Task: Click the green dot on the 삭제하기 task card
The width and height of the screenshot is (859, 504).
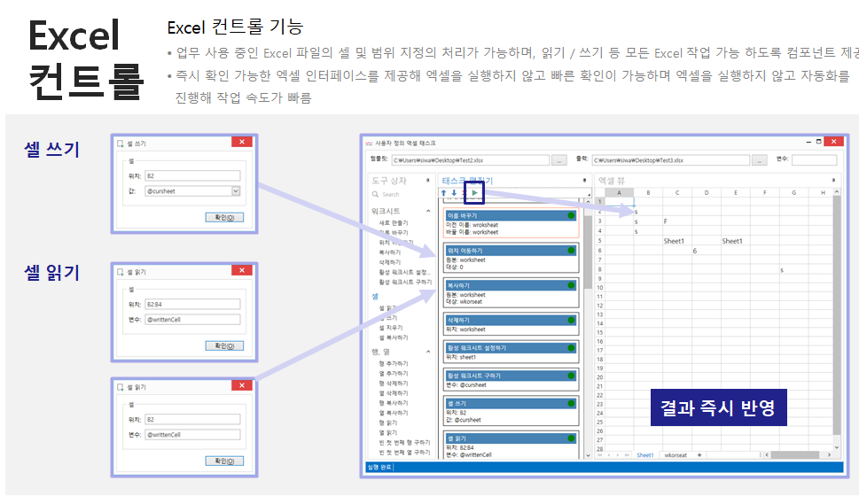Action: pos(572,320)
